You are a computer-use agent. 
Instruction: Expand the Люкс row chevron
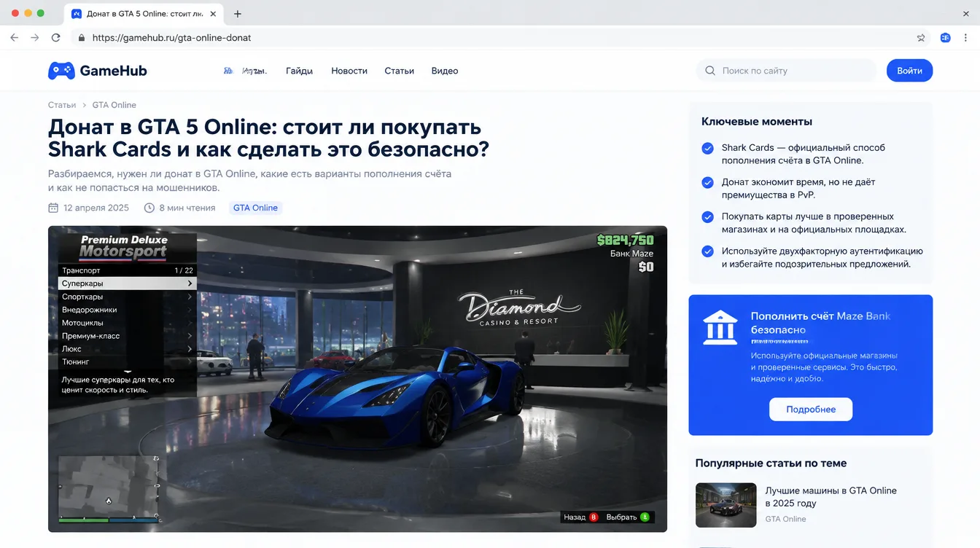click(190, 349)
